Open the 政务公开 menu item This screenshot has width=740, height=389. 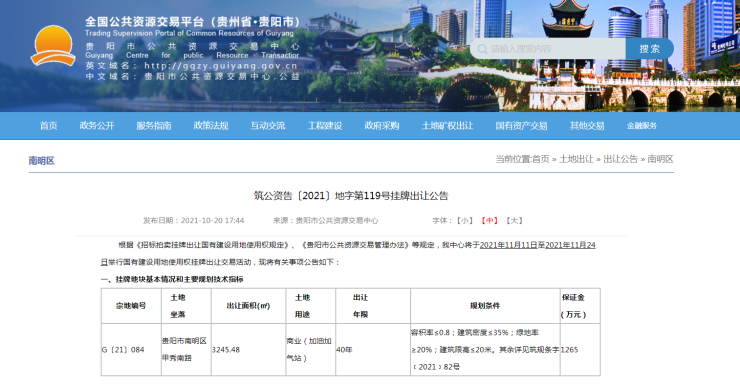coord(97,126)
